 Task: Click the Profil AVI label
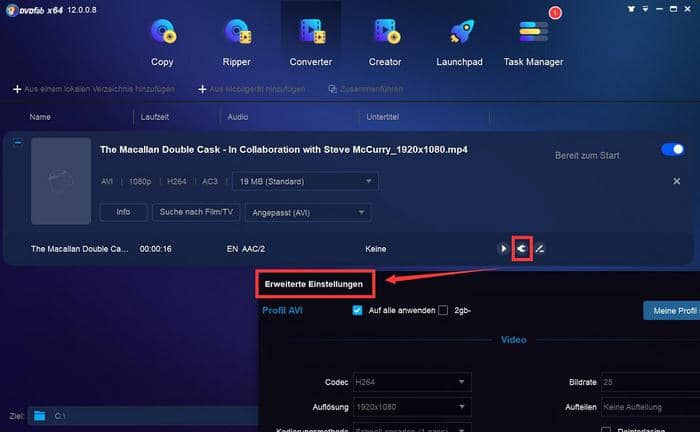282,310
